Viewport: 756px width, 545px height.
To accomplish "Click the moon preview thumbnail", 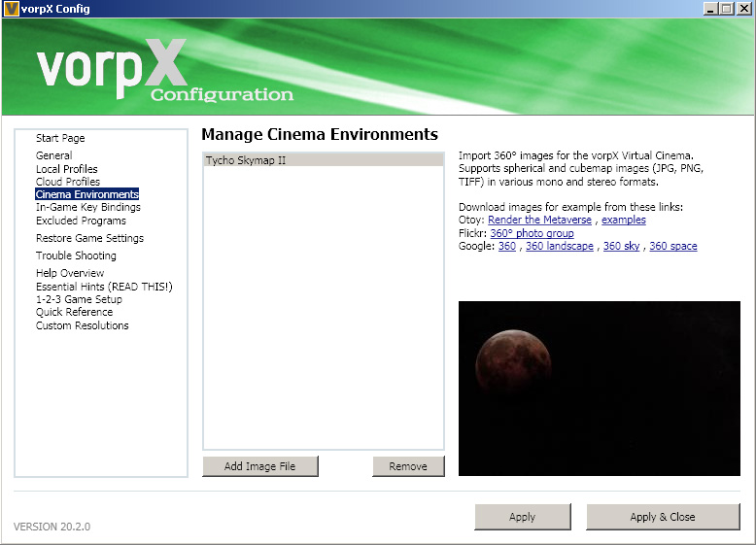I will point(600,389).
